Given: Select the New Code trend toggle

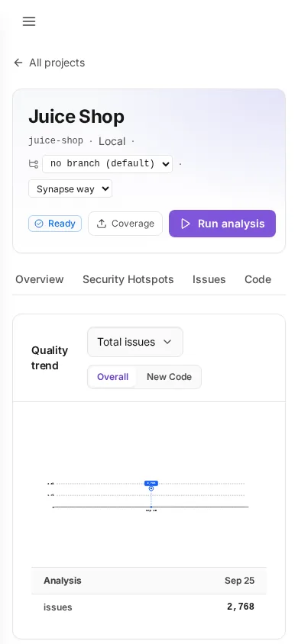Looking at the screenshot, I should click(169, 377).
